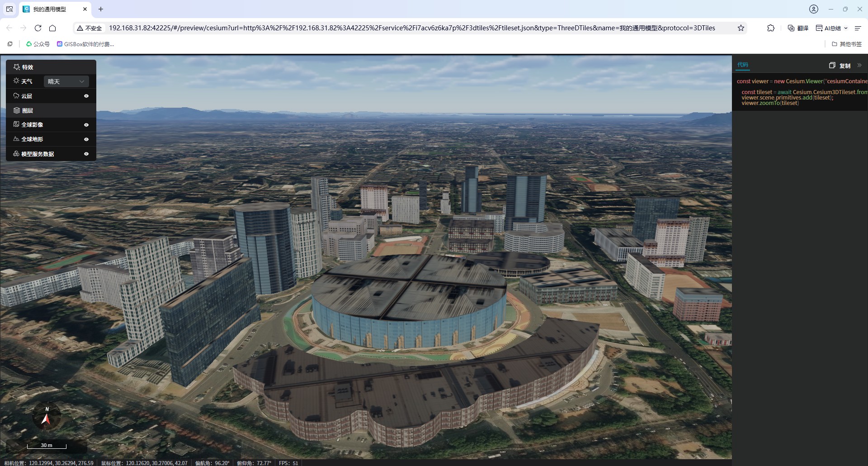
Task: Bookmark this page with star icon
Action: point(741,28)
